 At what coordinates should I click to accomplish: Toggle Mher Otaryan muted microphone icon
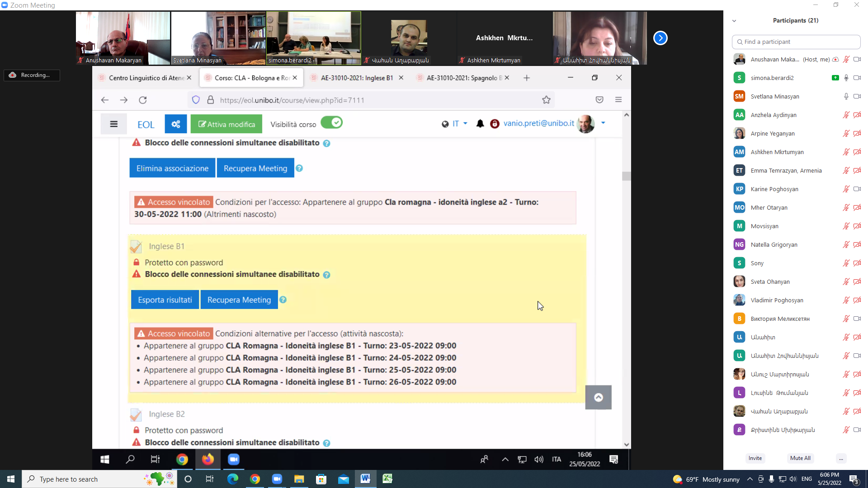click(846, 207)
